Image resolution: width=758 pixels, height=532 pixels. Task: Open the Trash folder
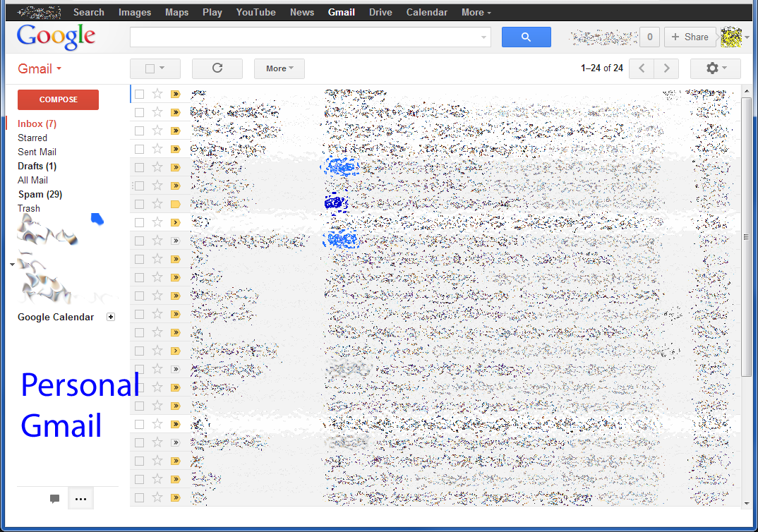29,208
